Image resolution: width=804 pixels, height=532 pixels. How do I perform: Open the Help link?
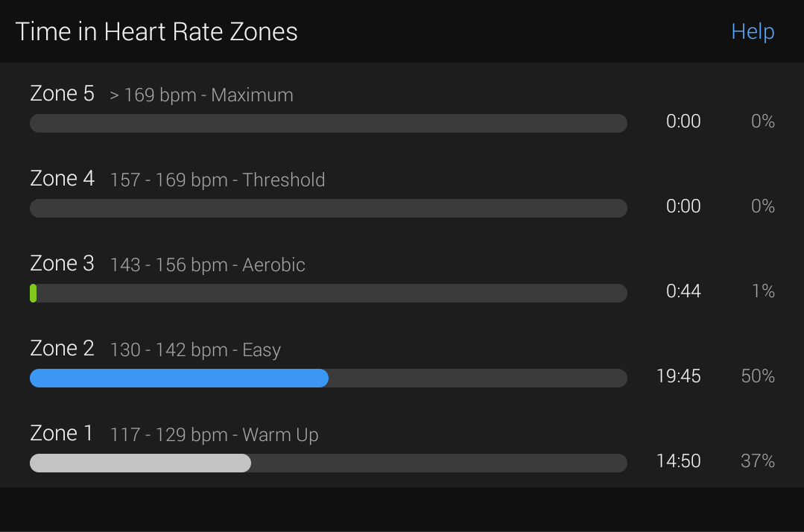[x=752, y=32]
